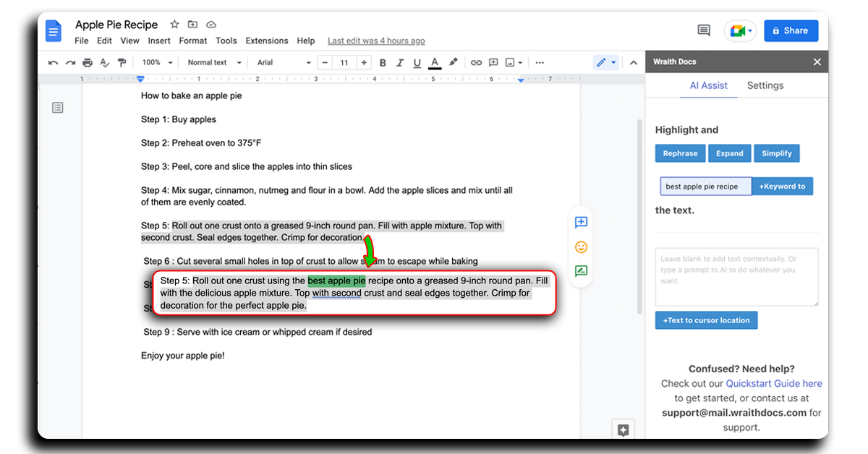Click the text color button
This screenshot has height=454, width=868.
[435, 63]
